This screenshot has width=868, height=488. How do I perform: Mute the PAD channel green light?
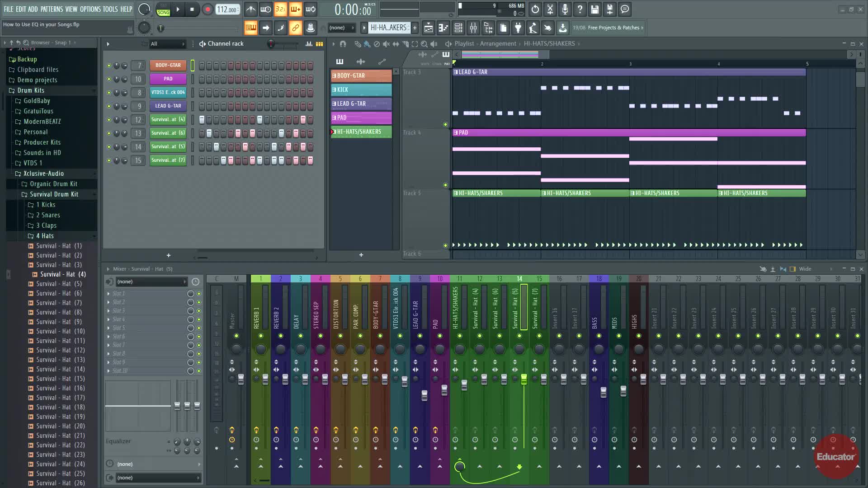[108, 79]
